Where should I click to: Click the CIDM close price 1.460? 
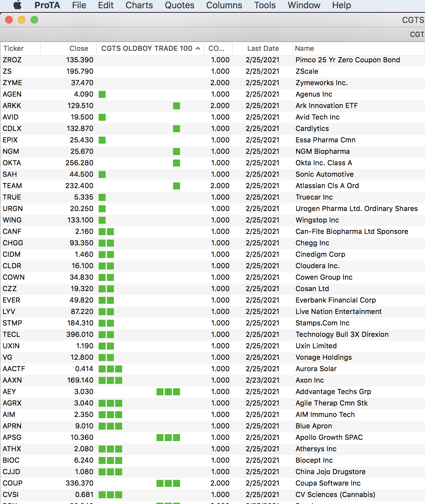click(84, 254)
